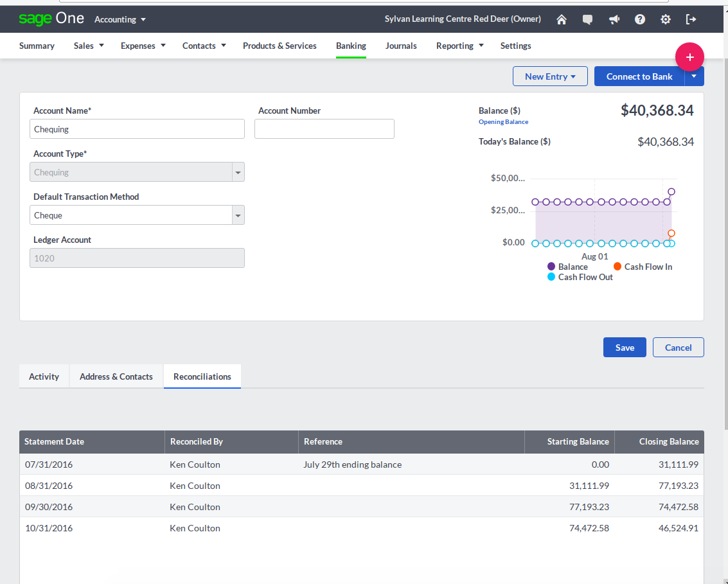Sort by Reconciled By column header
This screenshot has width=728, height=584.
[x=232, y=441]
